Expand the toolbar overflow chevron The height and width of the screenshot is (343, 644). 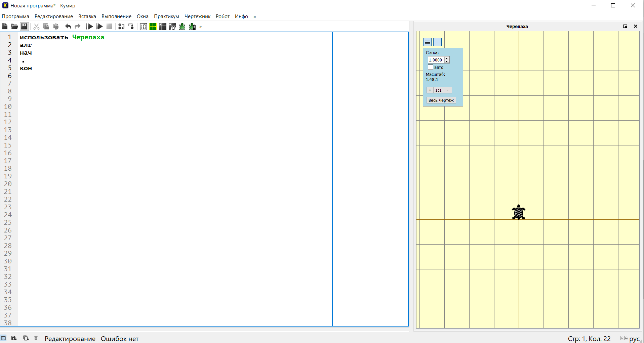click(201, 27)
